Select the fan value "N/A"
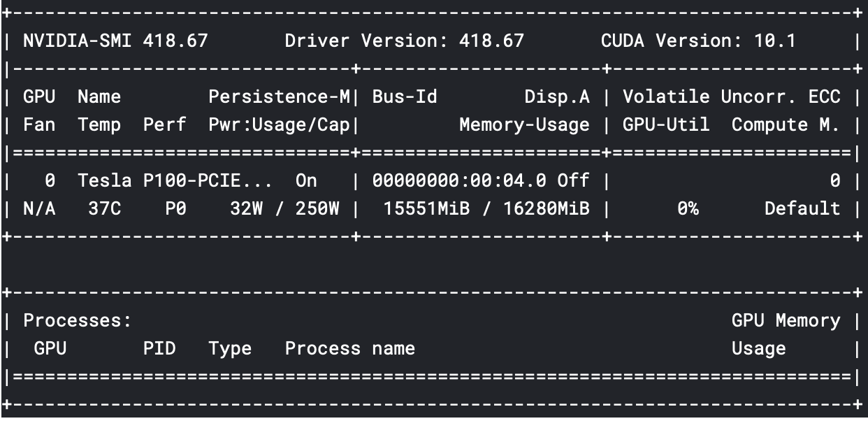This screenshot has width=868, height=421. point(39,208)
